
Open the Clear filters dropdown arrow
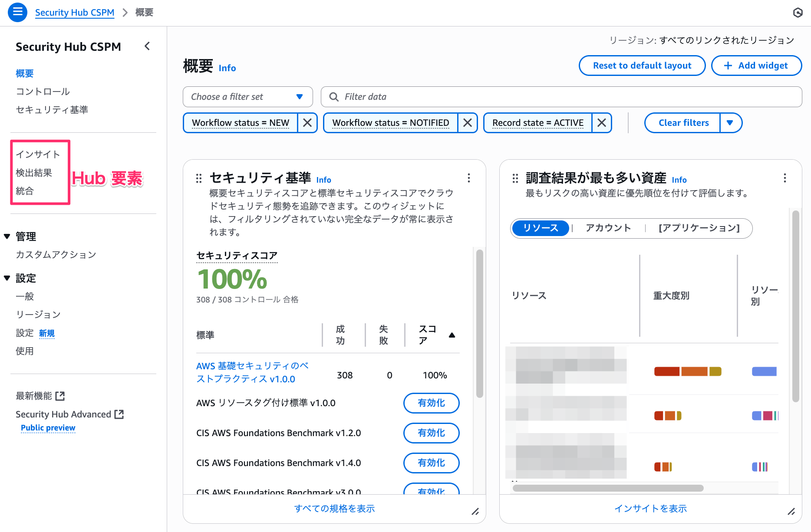730,123
